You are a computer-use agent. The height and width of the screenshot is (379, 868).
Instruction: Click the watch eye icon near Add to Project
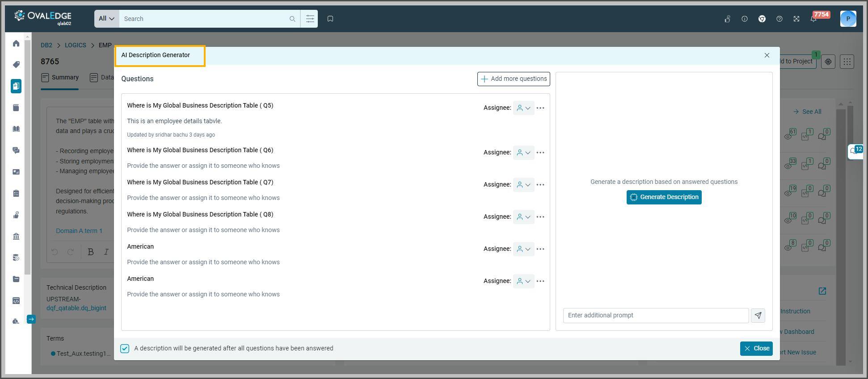pos(828,62)
